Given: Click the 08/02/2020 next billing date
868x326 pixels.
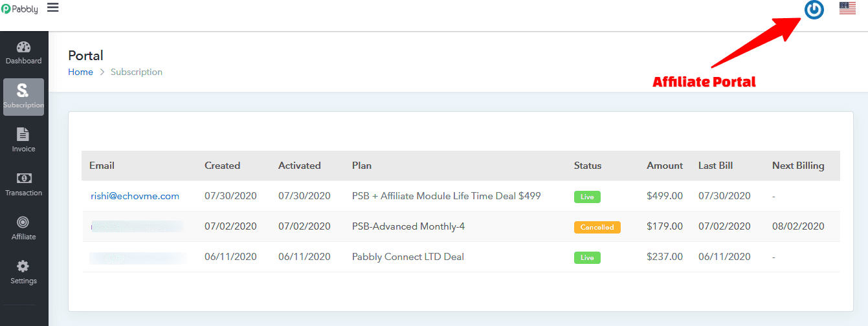Looking at the screenshot, I should pos(798,226).
